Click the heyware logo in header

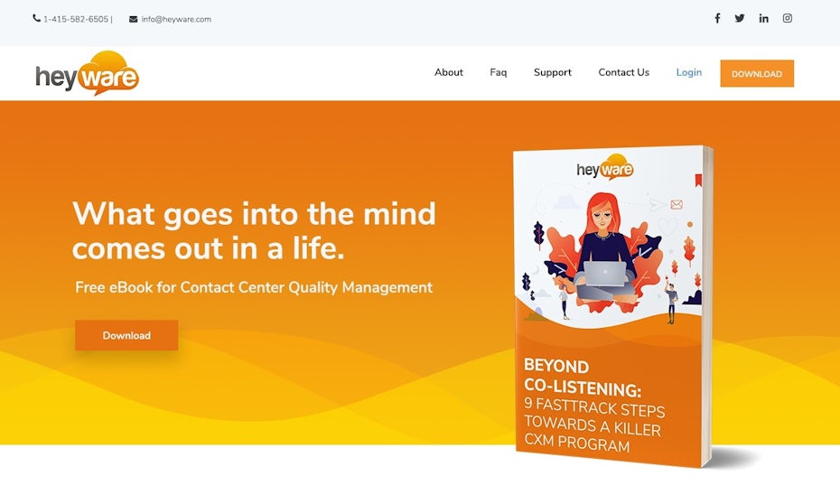point(88,73)
